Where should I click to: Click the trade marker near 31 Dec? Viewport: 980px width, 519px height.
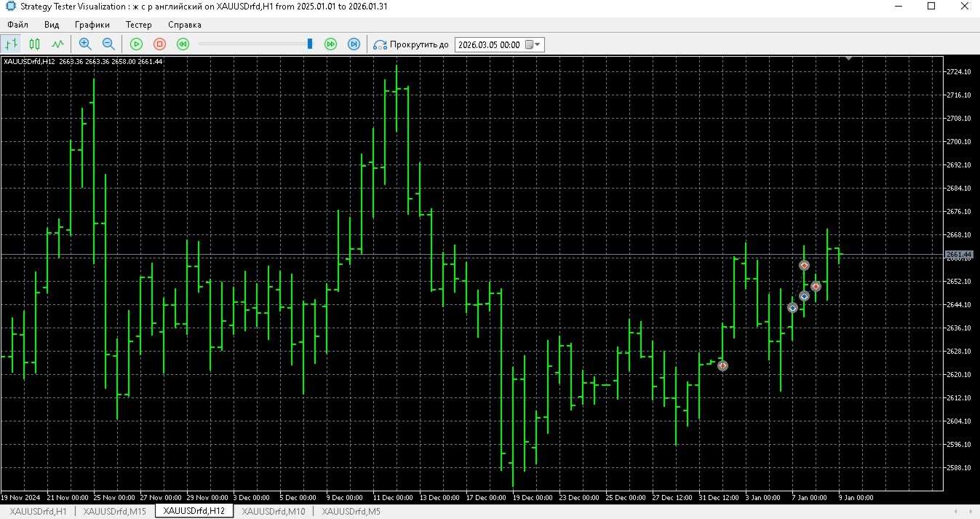(x=722, y=365)
